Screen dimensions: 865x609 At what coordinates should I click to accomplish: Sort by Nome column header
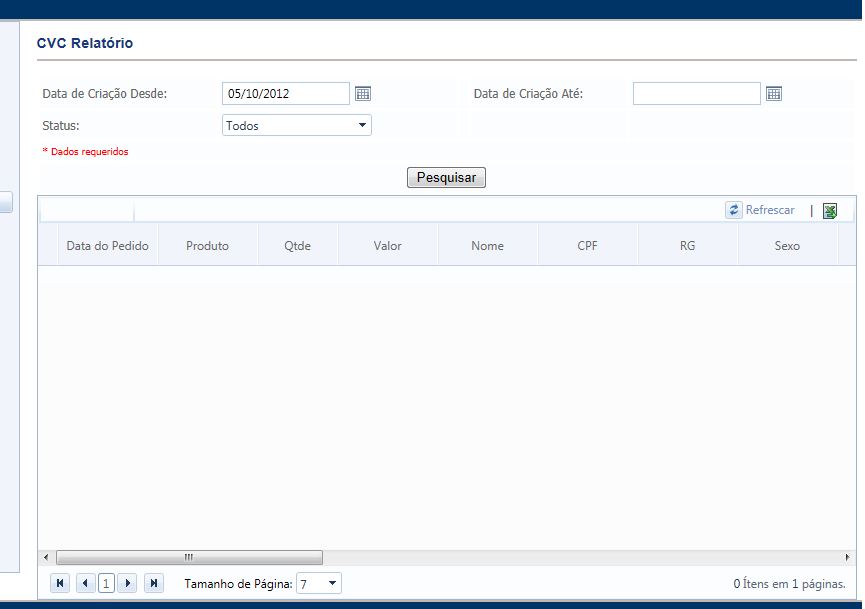[488, 246]
